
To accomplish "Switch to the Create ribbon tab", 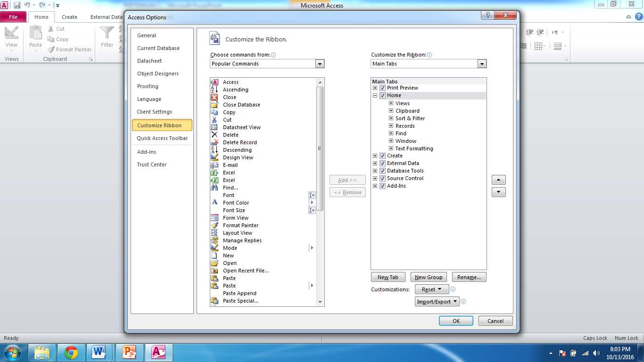I will (69, 17).
